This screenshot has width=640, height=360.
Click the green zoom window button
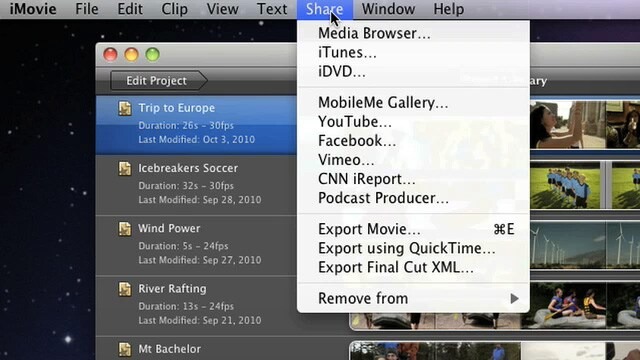click(x=153, y=54)
